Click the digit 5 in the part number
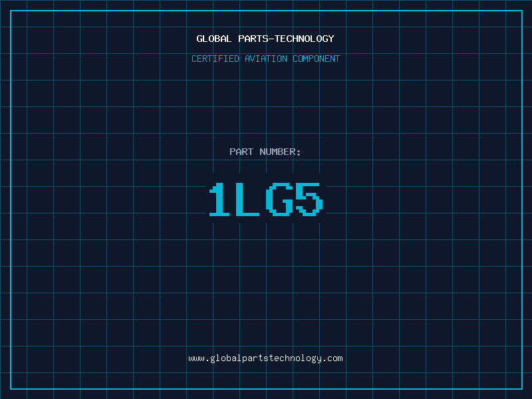Screen dimensions: 532x399 tap(309, 199)
